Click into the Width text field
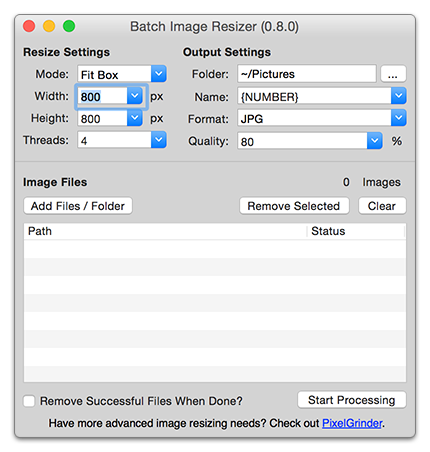Viewport: 430px width, 452px height. 103,97
